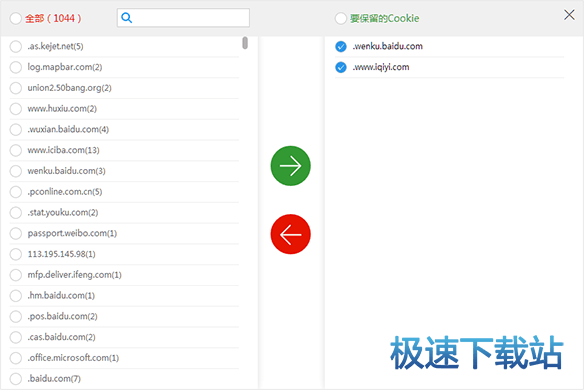Select the union2.50bang.org(2) radio button
This screenshot has height=390, width=584.
tap(16, 88)
